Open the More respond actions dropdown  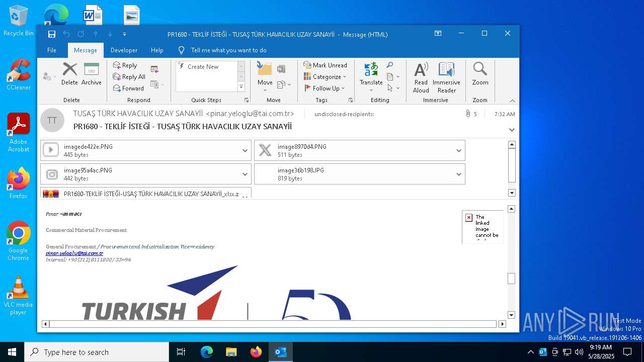pyautogui.click(x=157, y=84)
